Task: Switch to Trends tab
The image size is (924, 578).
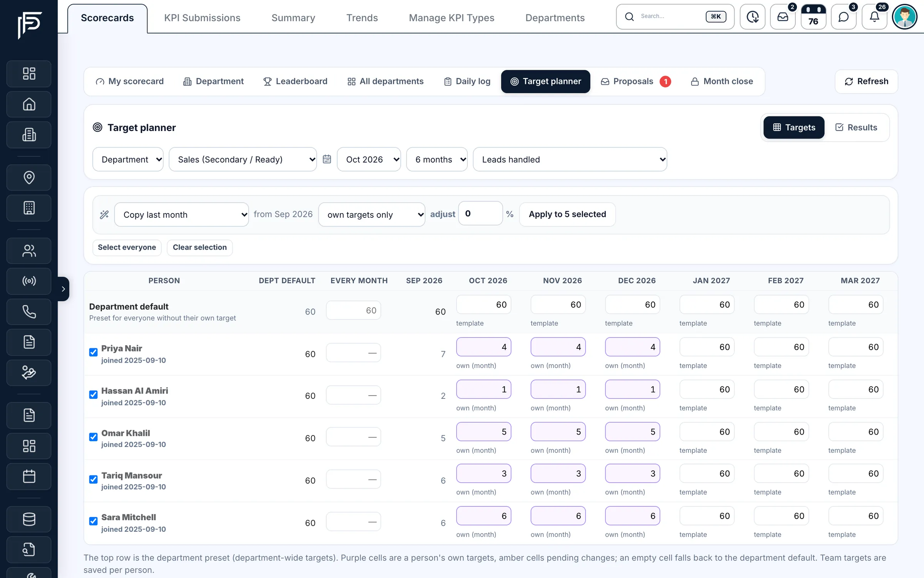Action: click(362, 18)
